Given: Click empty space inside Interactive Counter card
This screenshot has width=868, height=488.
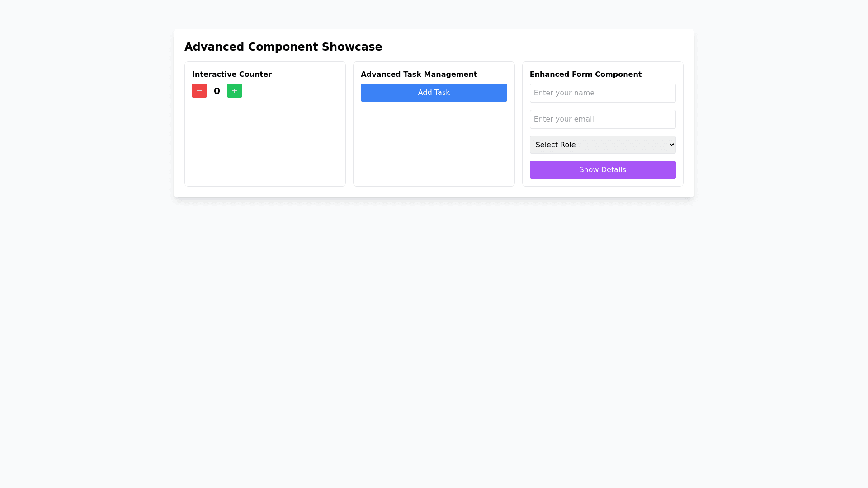Looking at the screenshot, I should point(265,145).
